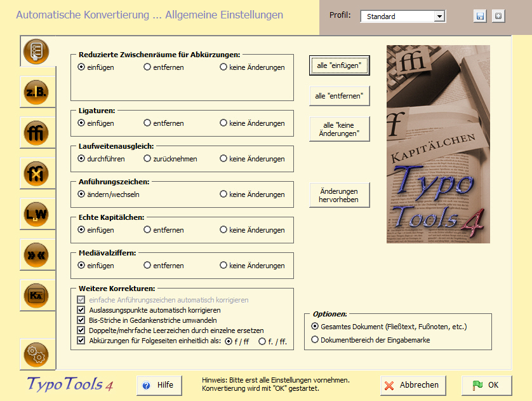Select 'keine Änderungen' for Mediävalziffern
This screenshot has width=532, height=401.
click(x=253, y=265)
